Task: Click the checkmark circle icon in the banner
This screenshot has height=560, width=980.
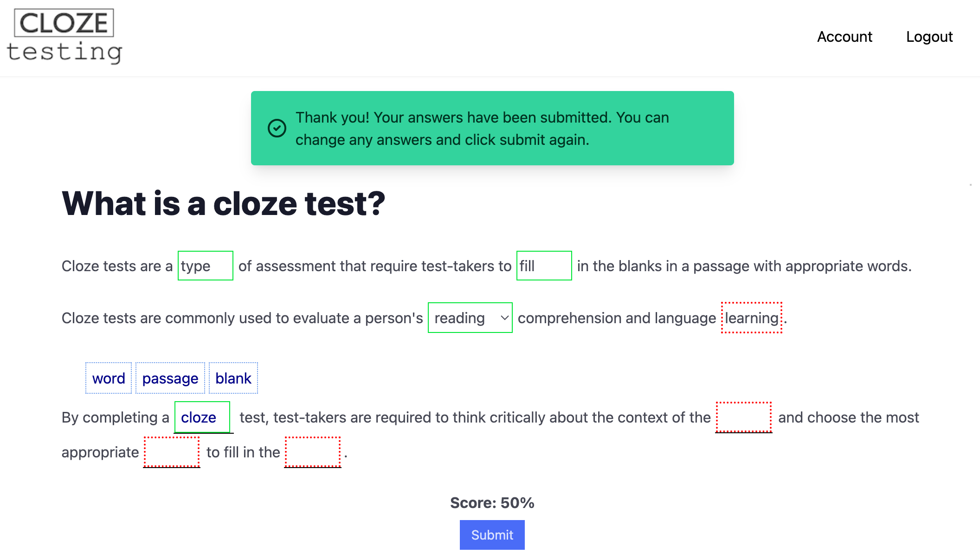Action: (x=277, y=128)
